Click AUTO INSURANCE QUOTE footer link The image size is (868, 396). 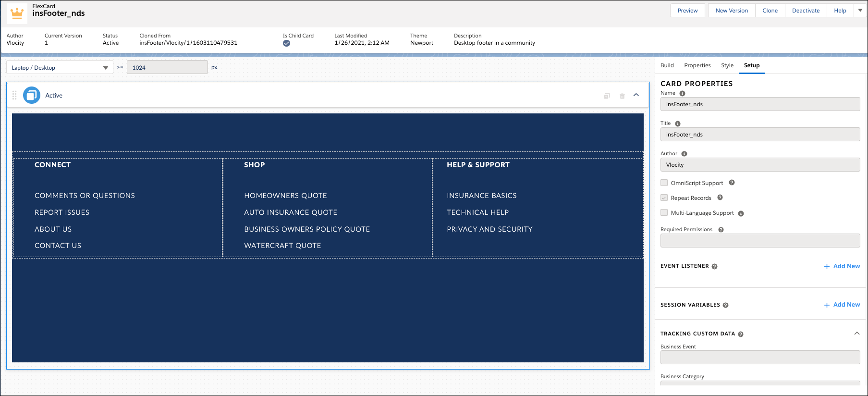click(x=291, y=212)
